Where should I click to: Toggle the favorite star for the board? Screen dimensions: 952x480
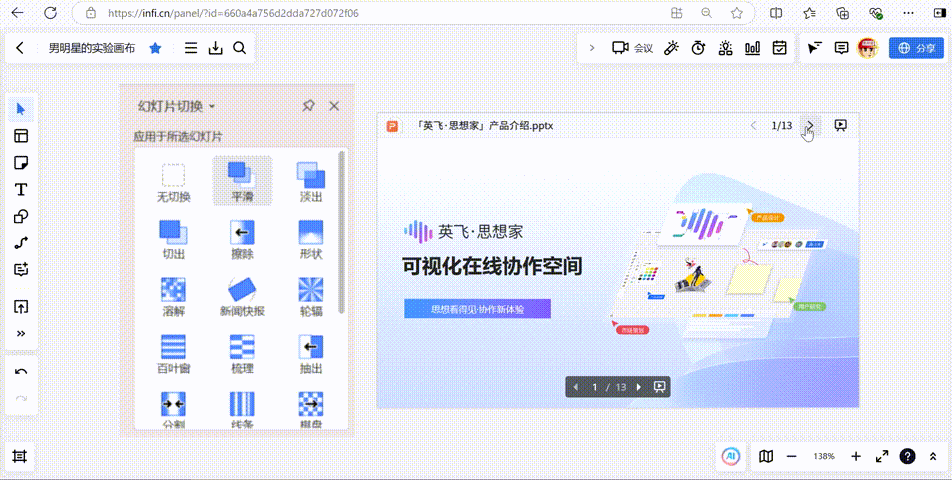click(x=156, y=49)
